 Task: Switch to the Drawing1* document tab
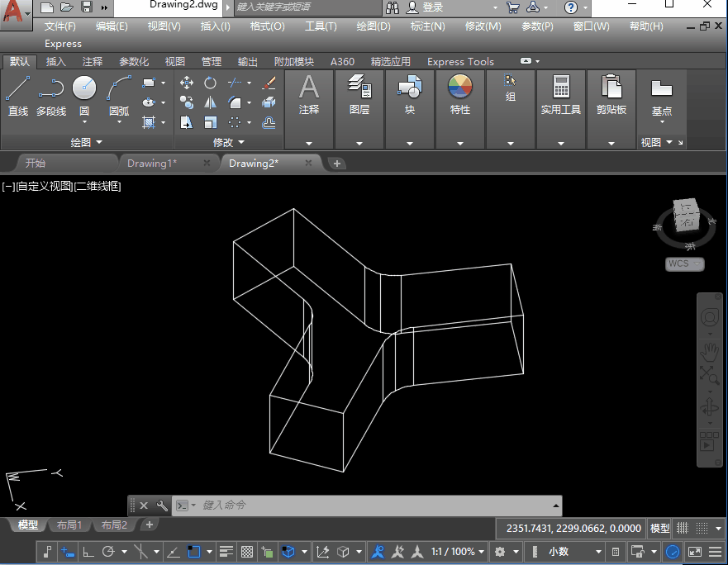pyautogui.click(x=152, y=163)
